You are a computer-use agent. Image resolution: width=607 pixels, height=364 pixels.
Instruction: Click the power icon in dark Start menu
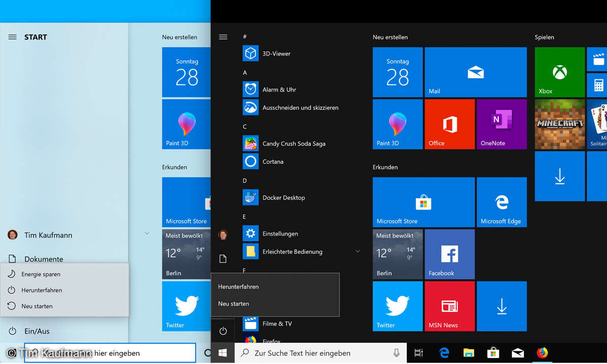pyautogui.click(x=223, y=331)
